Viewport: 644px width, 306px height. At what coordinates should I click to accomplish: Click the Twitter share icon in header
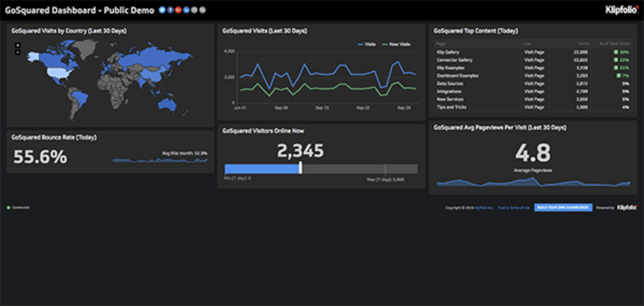pos(162,10)
